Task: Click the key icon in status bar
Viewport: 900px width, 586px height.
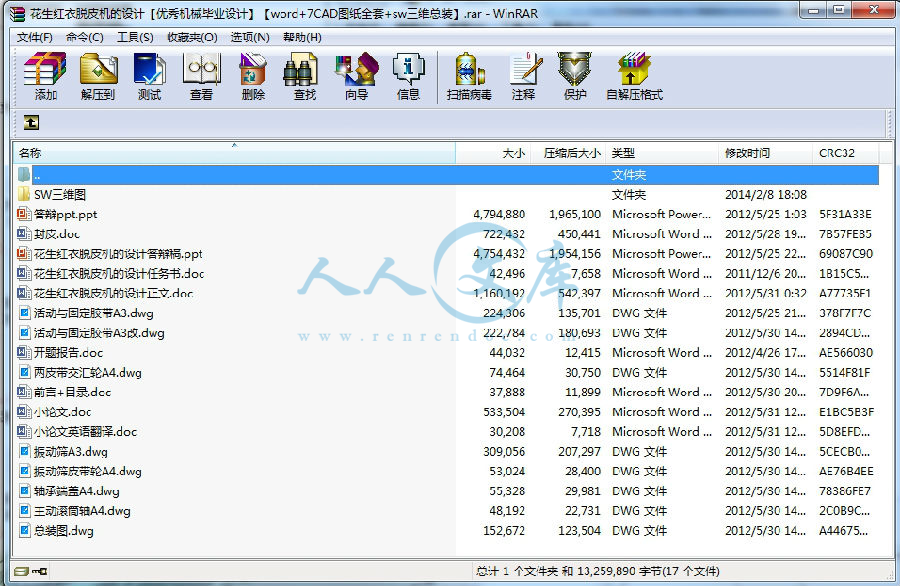Action: [40, 571]
